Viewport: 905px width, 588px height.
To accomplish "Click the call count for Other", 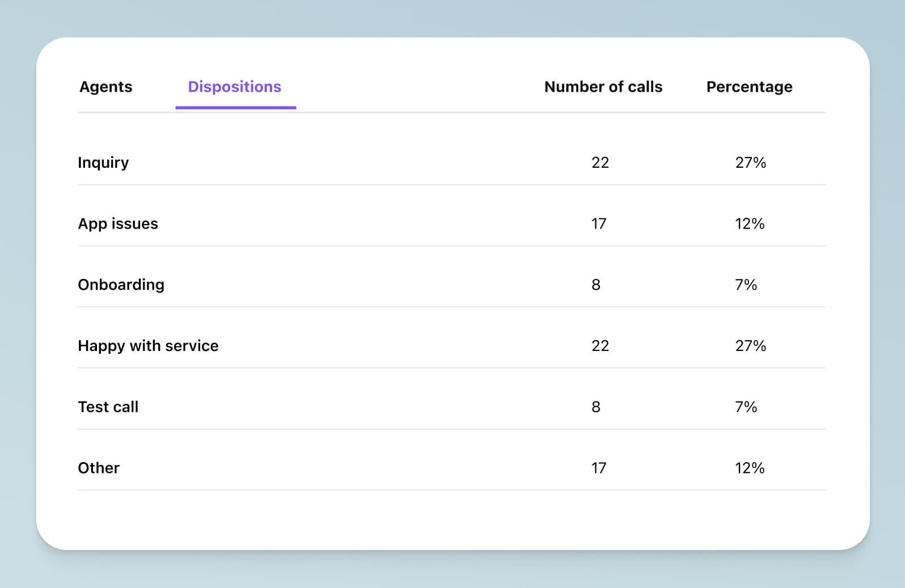I will 599,468.
